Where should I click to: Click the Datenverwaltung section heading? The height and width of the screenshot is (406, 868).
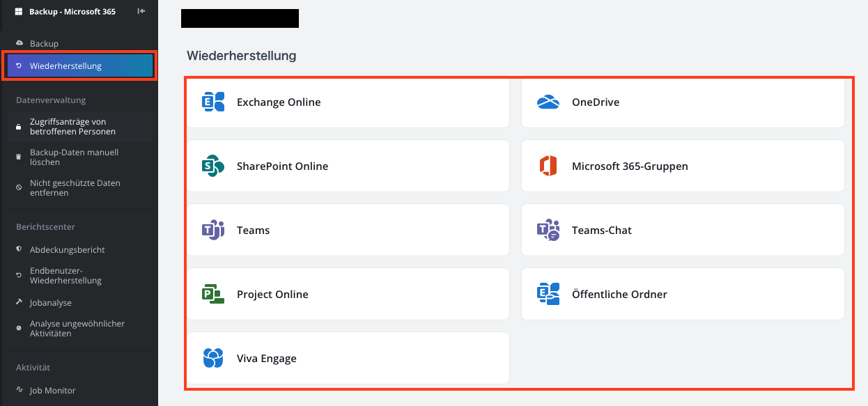(x=51, y=100)
